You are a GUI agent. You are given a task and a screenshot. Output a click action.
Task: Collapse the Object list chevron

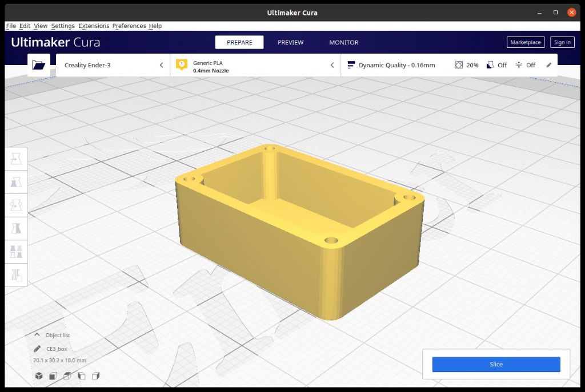pyautogui.click(x=37, y=334)
